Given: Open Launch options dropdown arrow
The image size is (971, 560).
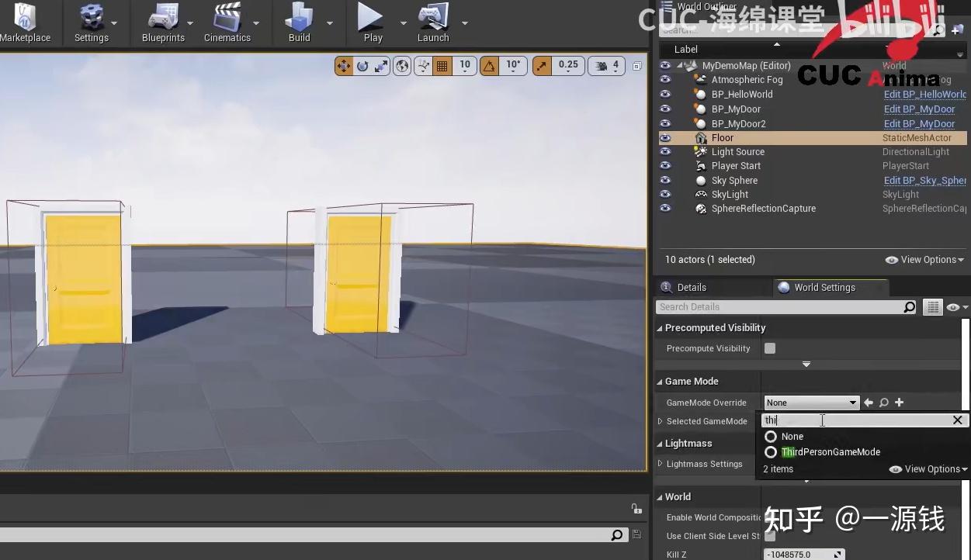Looking at the screenshot, I should click(x=464, y=23).
